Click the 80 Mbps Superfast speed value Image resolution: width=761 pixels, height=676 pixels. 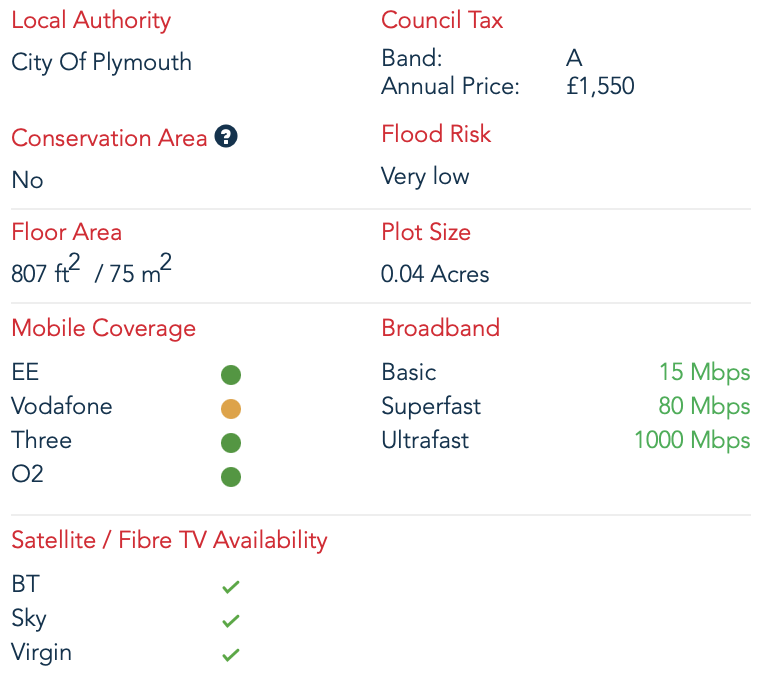[704, 407]
